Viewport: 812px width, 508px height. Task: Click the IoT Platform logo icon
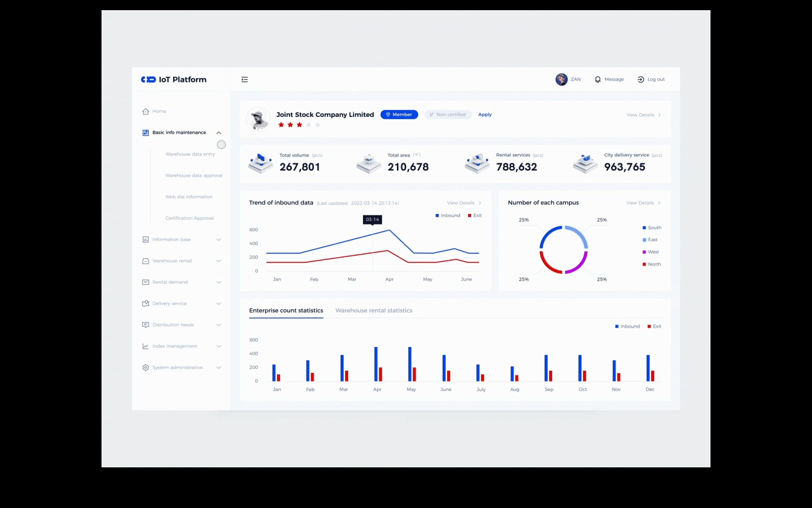tap(148, 80)
